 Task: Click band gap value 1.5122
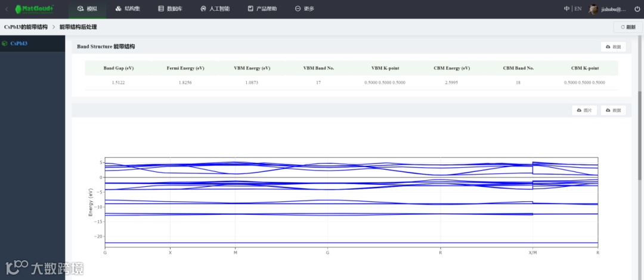118,82
